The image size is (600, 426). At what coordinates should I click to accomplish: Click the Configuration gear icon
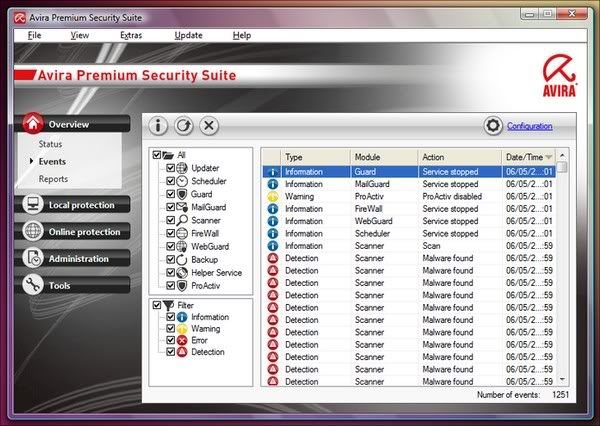point(493,126)
